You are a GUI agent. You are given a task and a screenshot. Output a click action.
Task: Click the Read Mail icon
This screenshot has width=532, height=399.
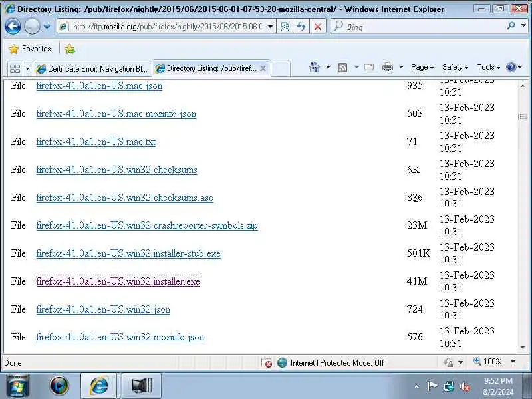point(369,67)
